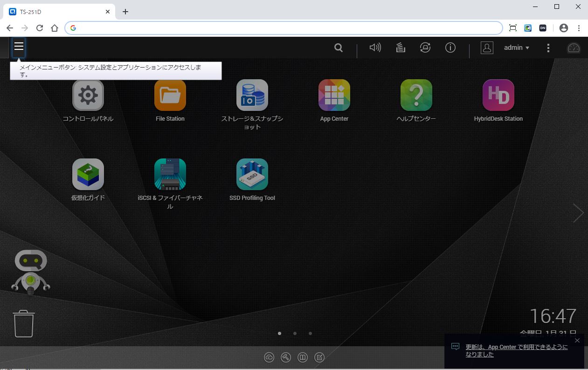588x370 pixels.
Task: Open iSCSI & Fibre Channel app
Action: pos(170,175)
